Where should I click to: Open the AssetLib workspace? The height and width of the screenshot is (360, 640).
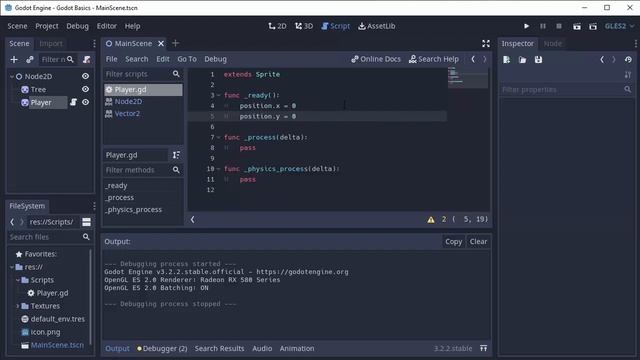coord(377,26)
